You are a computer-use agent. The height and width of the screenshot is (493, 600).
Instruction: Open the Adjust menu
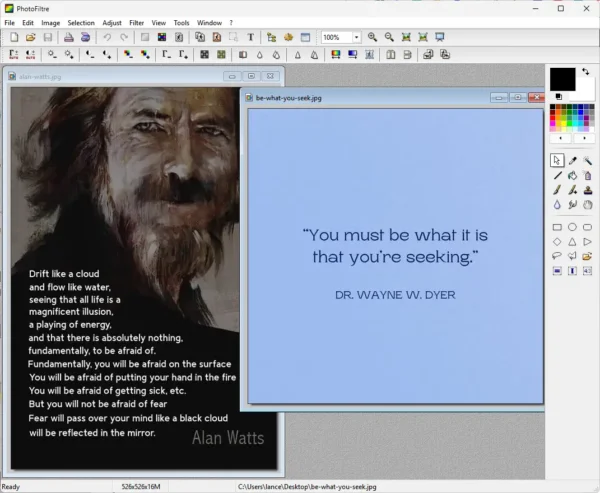tap(112, 23)
